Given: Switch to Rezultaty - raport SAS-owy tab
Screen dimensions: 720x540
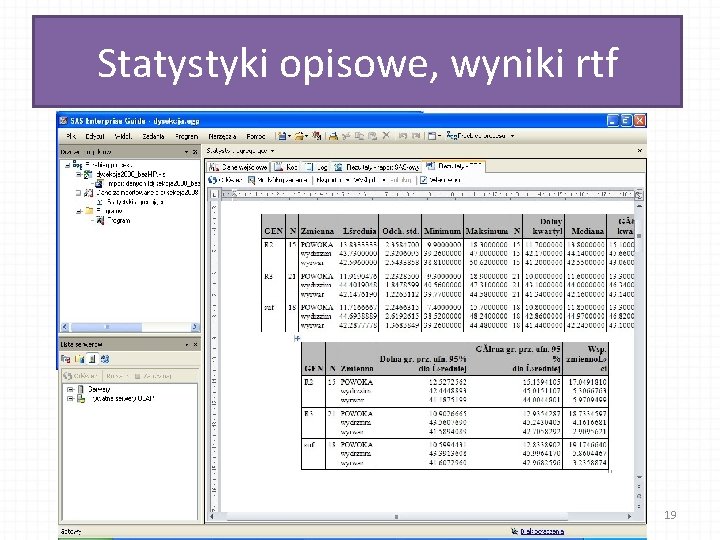Looking at the screenshot, I should (x=377, y=167).
